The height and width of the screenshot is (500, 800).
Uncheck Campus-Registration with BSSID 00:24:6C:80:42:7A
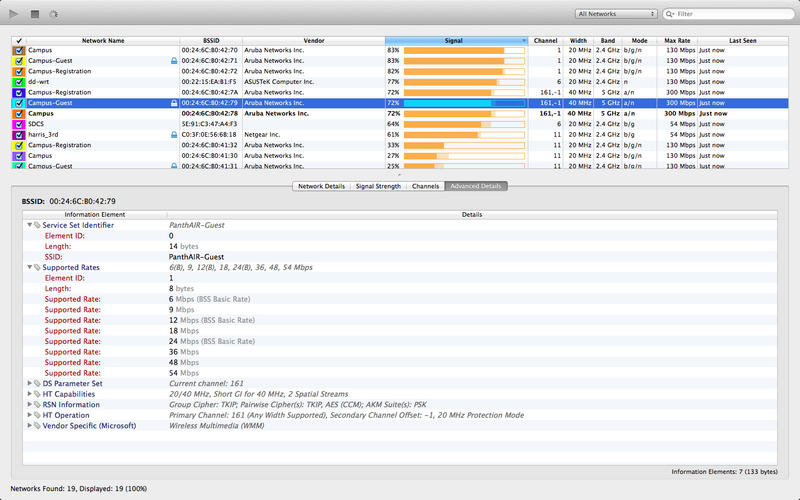click(x=19, y=93)
